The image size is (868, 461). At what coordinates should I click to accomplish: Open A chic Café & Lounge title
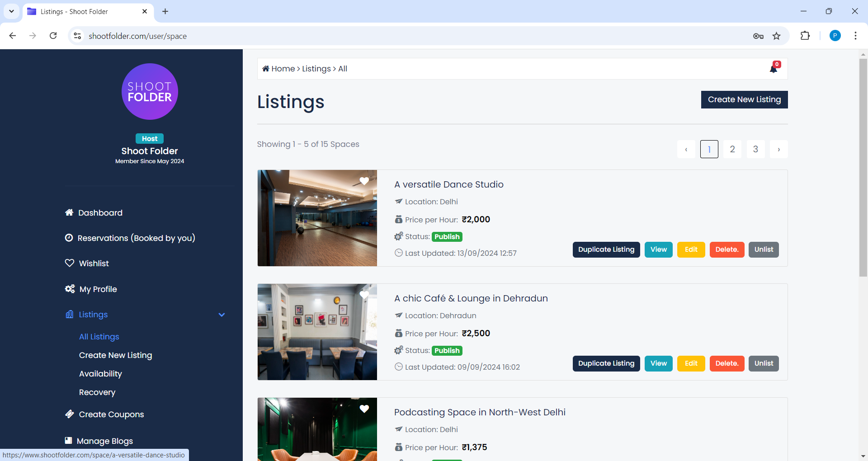(x=471, y=298)
